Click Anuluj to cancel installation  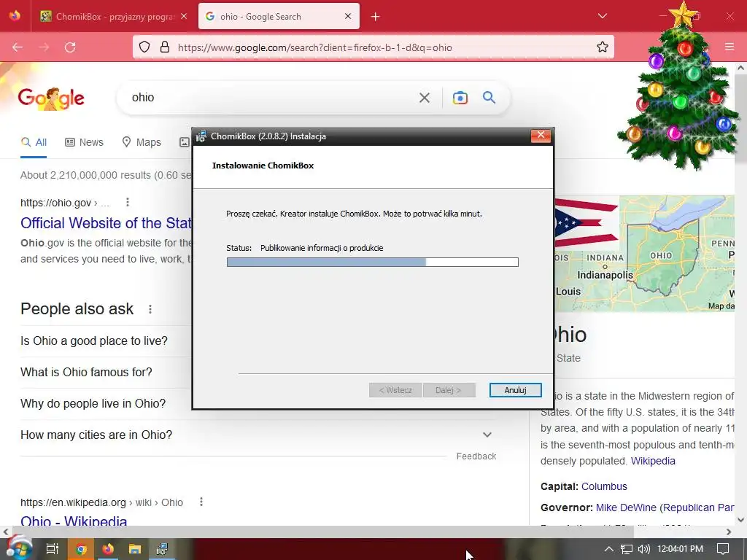(515, 390)
